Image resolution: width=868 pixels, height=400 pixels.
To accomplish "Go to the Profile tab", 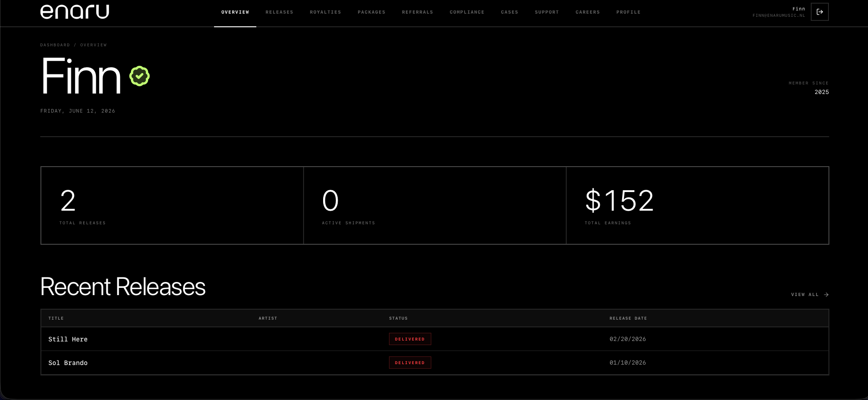I will click(x=629, y=12).
